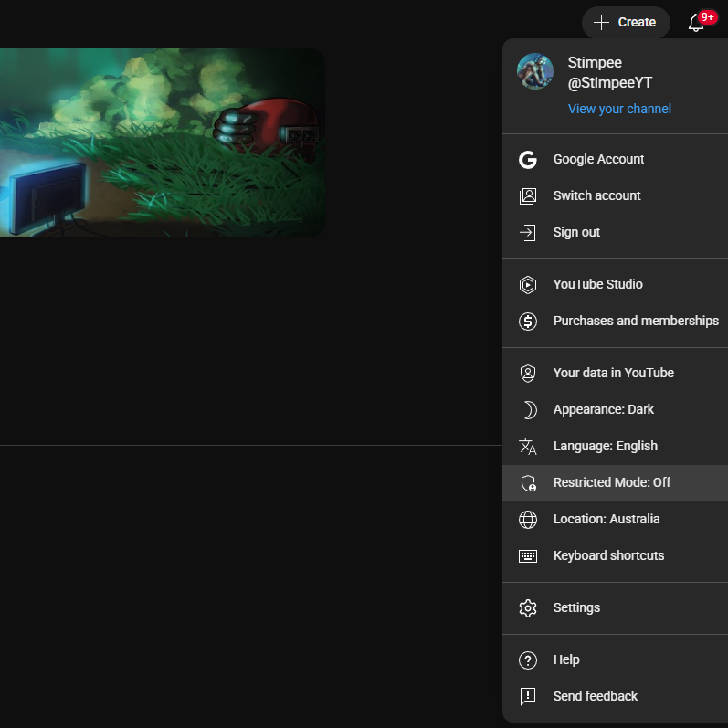
Task: Click the Sign out arrow icon
Action: pos(528,233)
